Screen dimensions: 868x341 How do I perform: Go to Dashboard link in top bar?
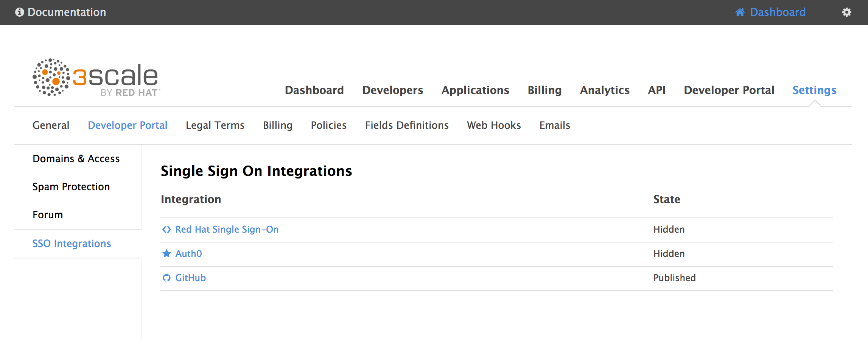point(778,12)
